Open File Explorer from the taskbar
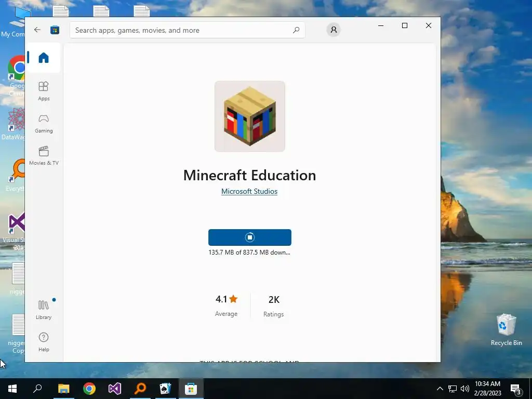Screen dimensions: 532x399 click(x=63, y=389)
